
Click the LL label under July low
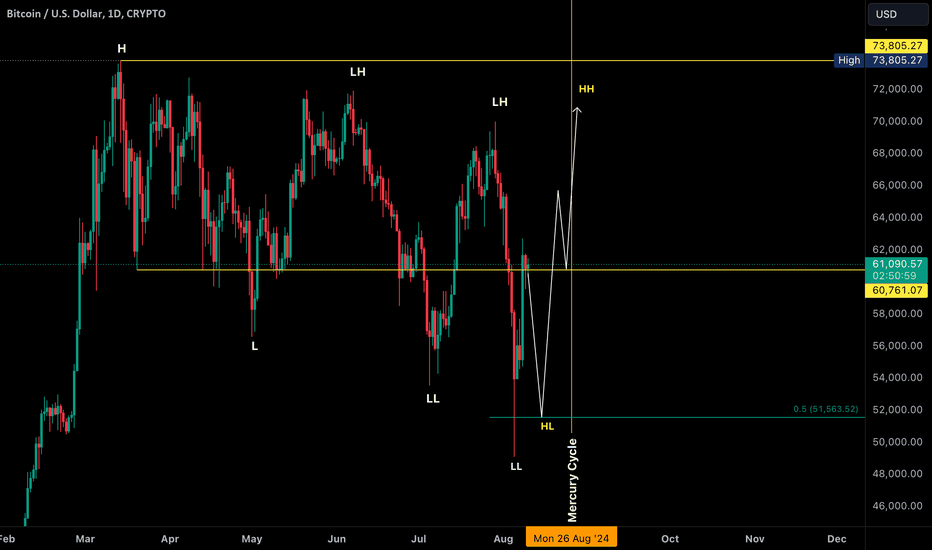[x=433, y=399]
